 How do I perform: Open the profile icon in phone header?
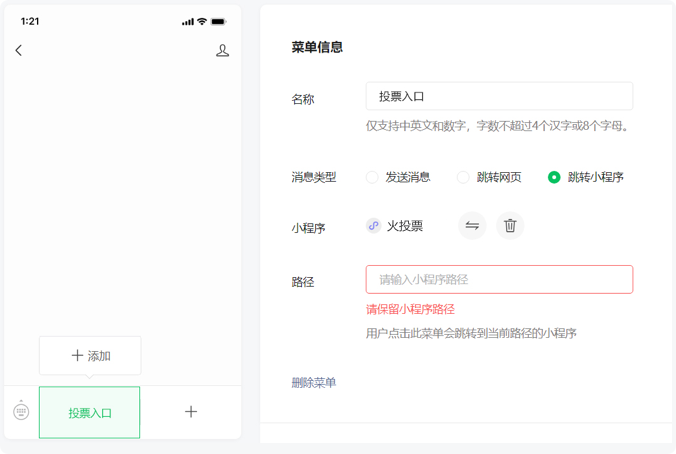pos(222,50)
